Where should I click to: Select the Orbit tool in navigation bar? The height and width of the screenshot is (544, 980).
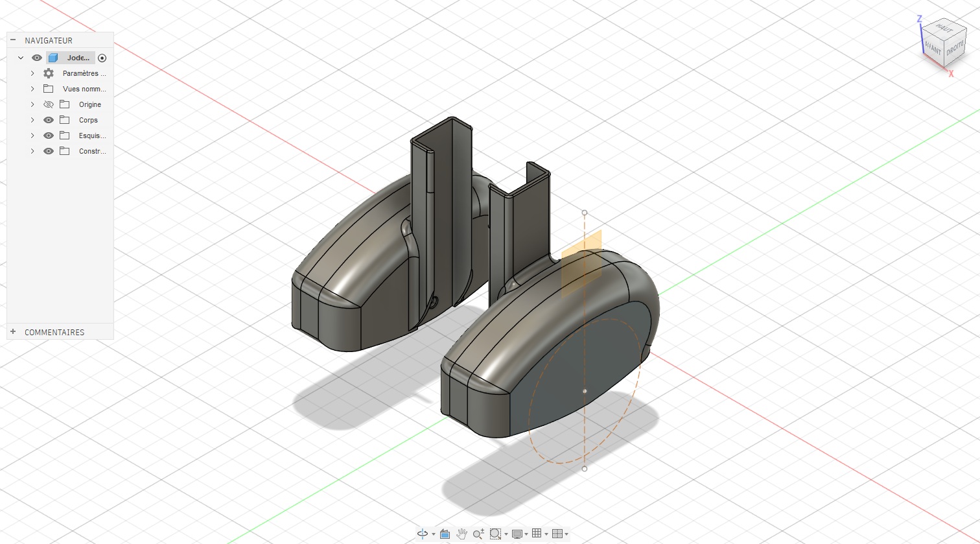click(423, 534)
